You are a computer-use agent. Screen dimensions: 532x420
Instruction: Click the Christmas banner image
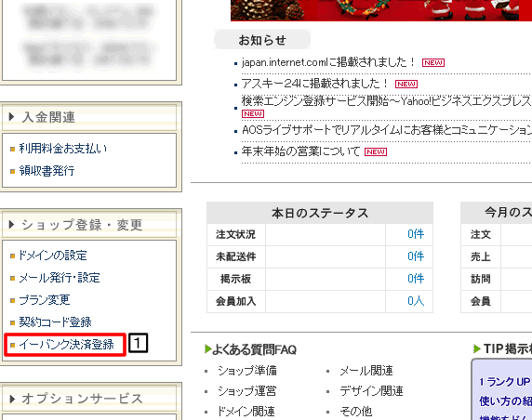(381, 10)
